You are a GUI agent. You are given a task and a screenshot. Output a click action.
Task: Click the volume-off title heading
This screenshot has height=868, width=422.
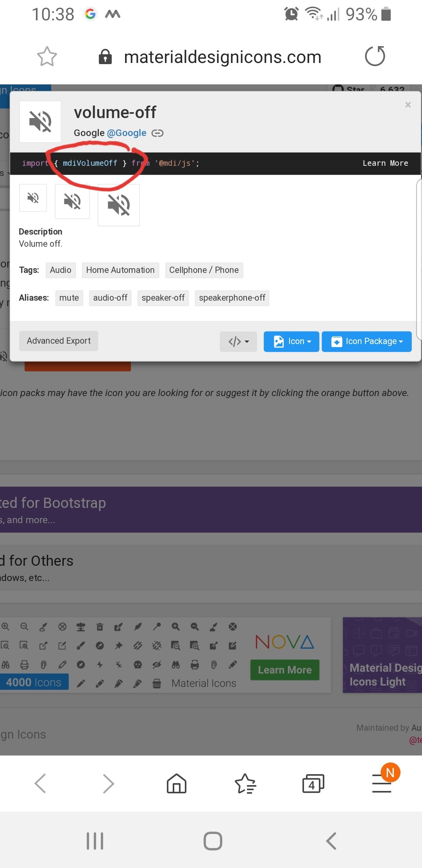[x=115, y=113]
